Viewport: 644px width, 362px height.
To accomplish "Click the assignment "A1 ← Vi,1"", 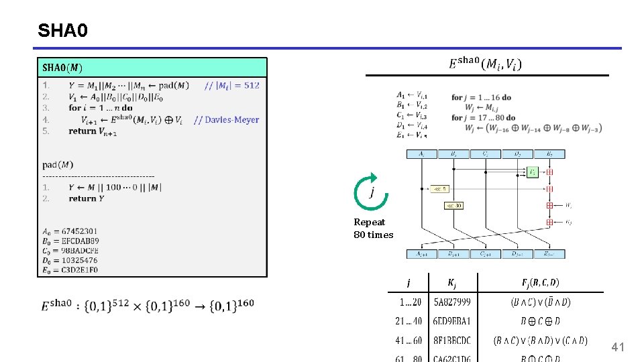I will pos(412,95).
